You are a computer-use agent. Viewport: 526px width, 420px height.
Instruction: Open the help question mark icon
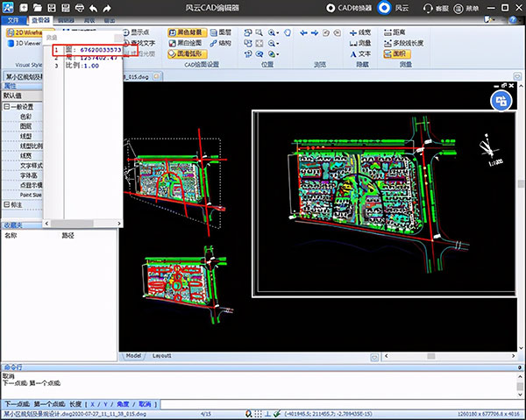(x=513, y=20)
